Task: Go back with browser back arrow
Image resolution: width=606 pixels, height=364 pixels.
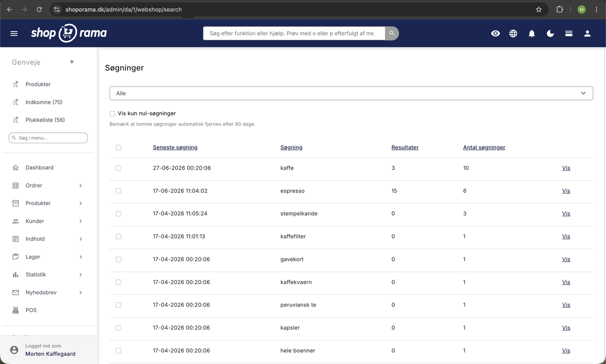Action: [10, 9]
